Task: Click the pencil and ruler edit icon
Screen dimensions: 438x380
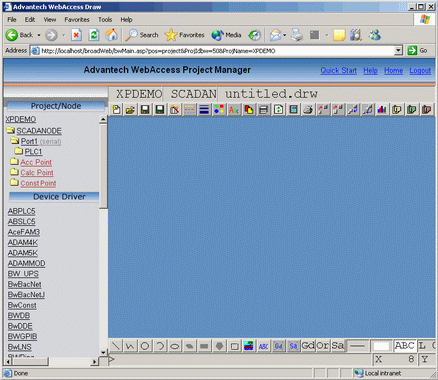Action: coord(175,110)
